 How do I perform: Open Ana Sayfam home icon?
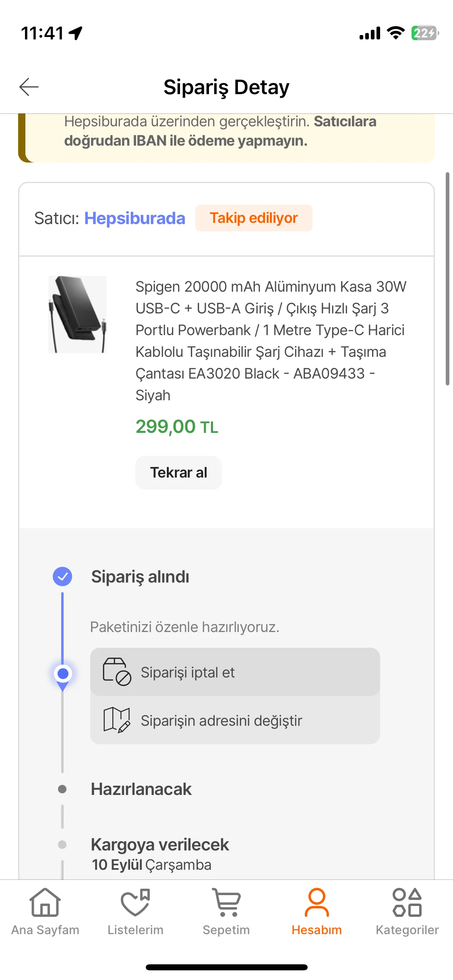(45, 903)
